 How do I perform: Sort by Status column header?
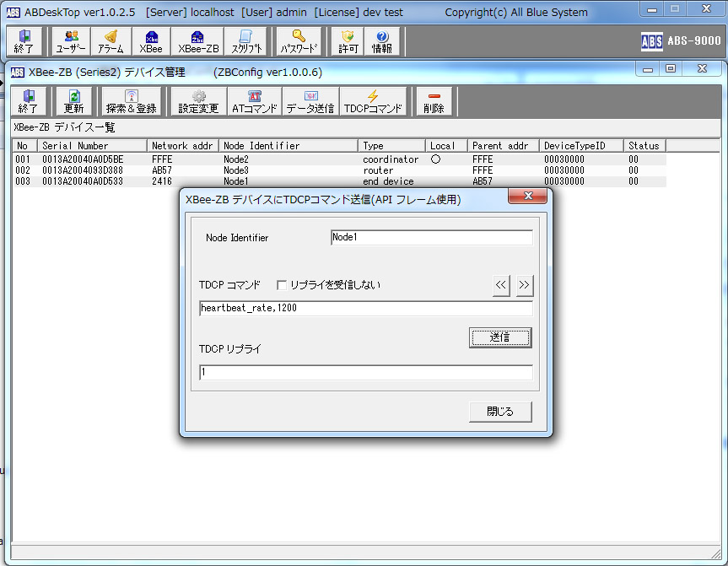point(644,146)
